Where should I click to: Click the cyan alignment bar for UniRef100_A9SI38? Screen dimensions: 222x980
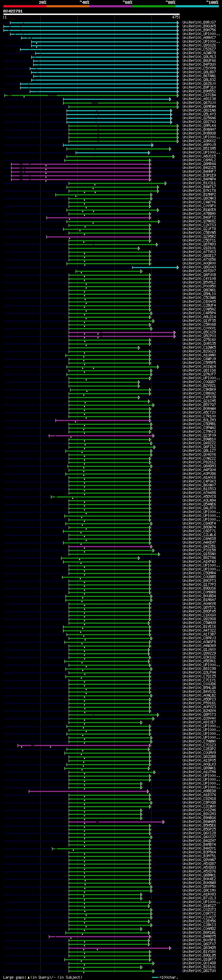(117, 99)
